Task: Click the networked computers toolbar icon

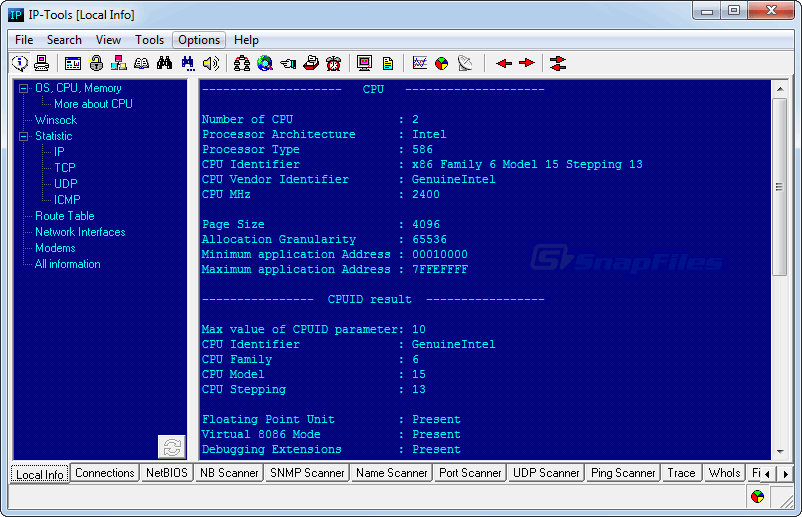Action: 119,63
